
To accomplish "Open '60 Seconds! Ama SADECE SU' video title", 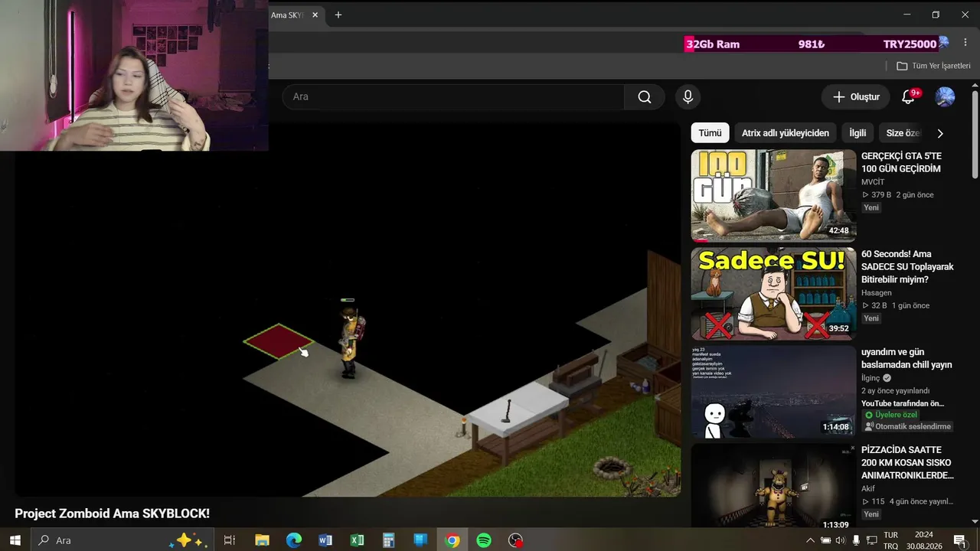I will [x=907, y=267].
